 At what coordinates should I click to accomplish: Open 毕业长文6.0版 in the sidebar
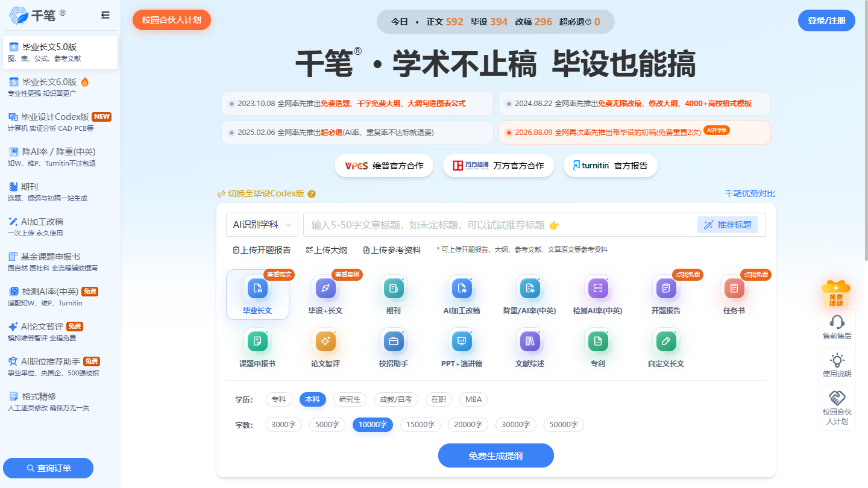point(60,87)
